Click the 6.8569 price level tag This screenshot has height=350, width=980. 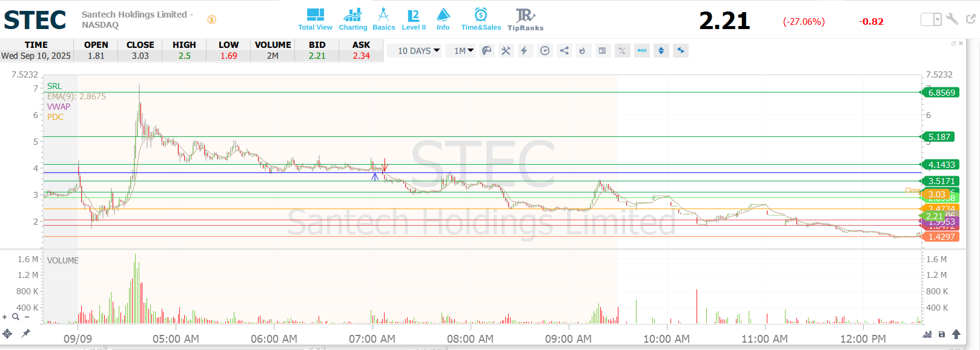[941, 93]
